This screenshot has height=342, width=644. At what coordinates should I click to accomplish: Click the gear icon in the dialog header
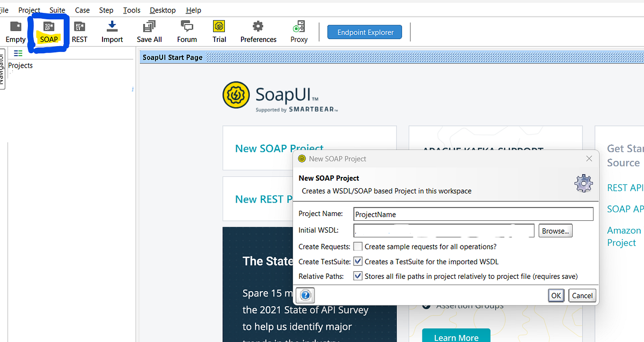(x=583, y=183)
